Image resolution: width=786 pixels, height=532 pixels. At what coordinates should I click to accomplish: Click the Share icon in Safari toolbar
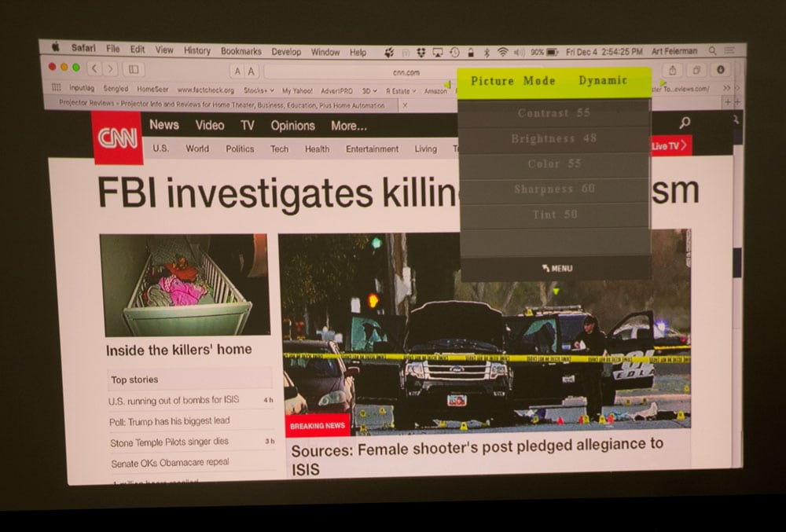tap(673, 71)
